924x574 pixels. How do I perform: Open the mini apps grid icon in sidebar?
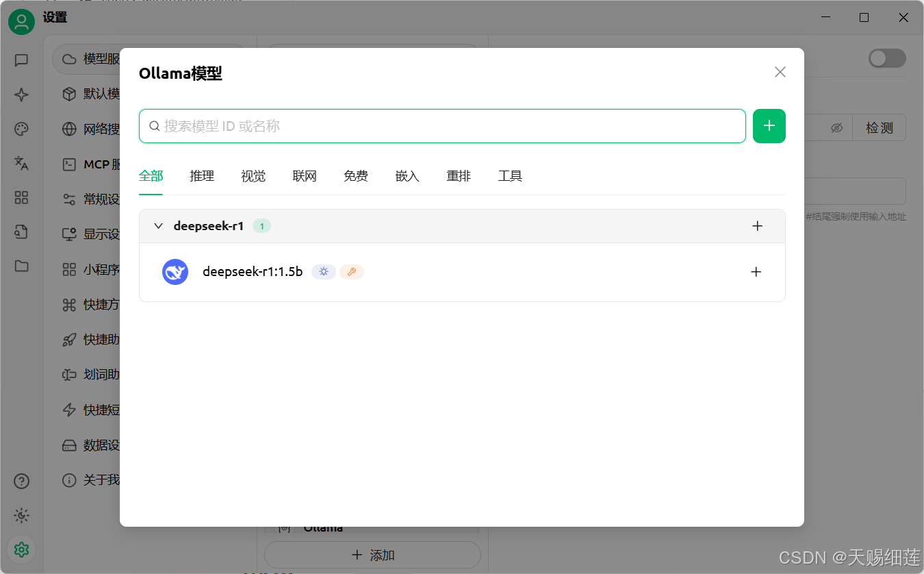tap(21, 197)
